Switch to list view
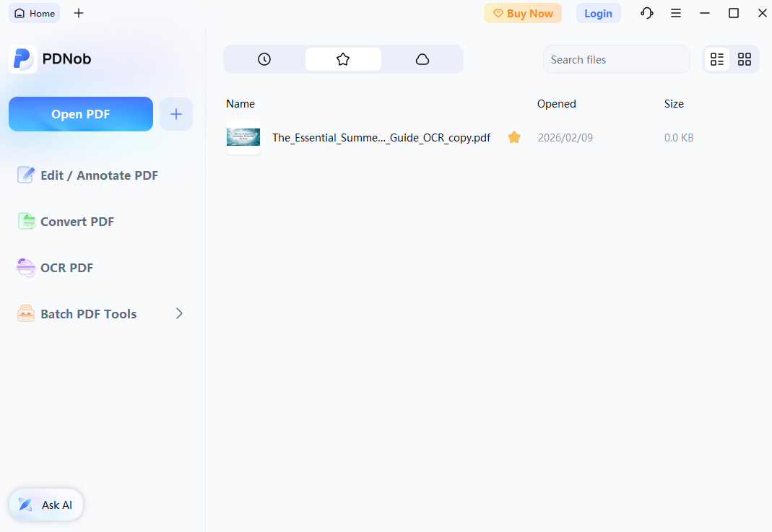The height and width of the screenshot is (532, 772). click(x=717, y=59)
